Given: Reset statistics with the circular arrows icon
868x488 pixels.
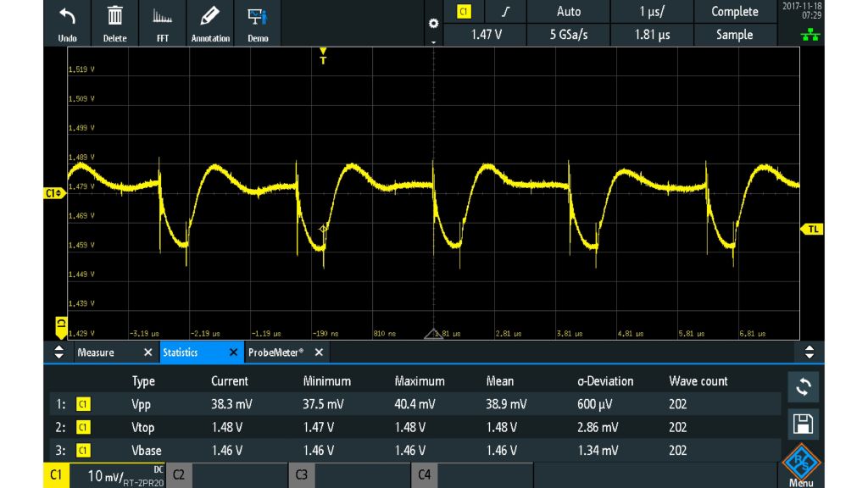Looking at the screenshot, I should tap(802, 386).
